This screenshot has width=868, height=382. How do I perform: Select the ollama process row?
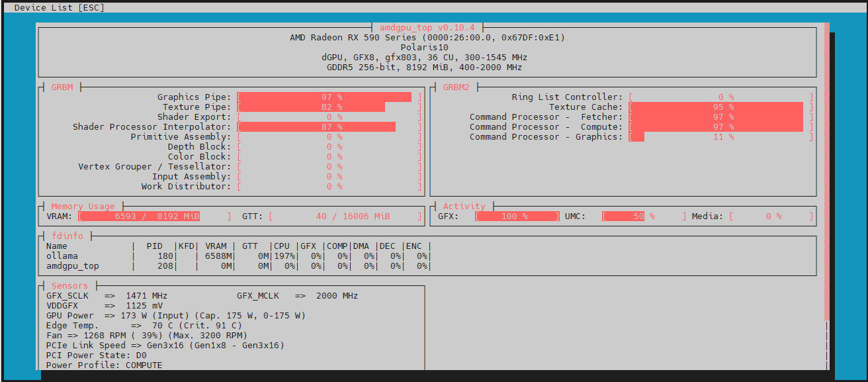(x=62, y=256)
